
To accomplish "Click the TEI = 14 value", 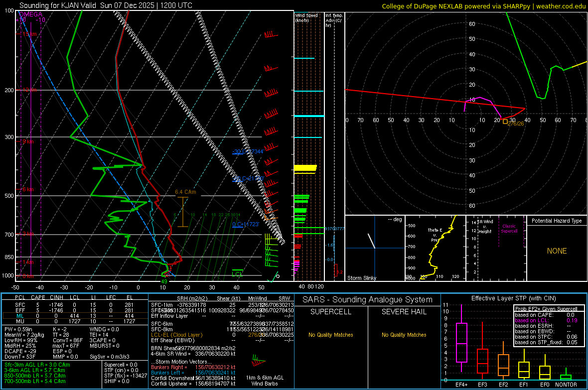I will [99, 335].
